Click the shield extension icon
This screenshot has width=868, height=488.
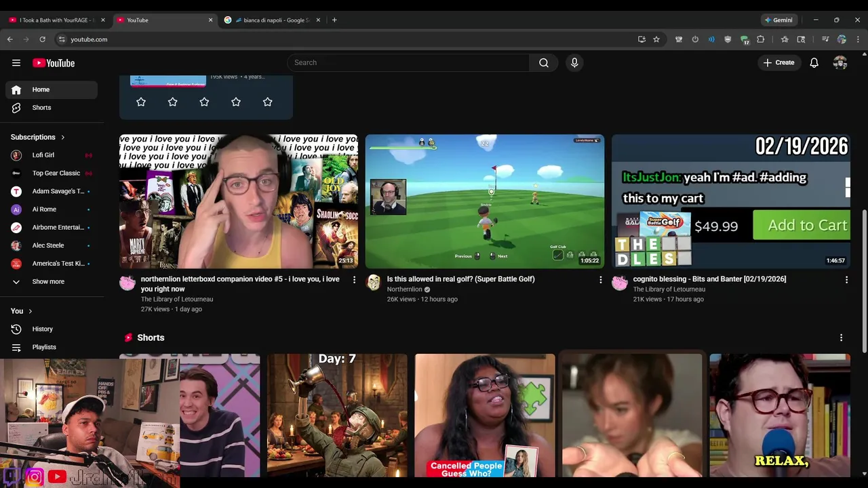[728, 39]
